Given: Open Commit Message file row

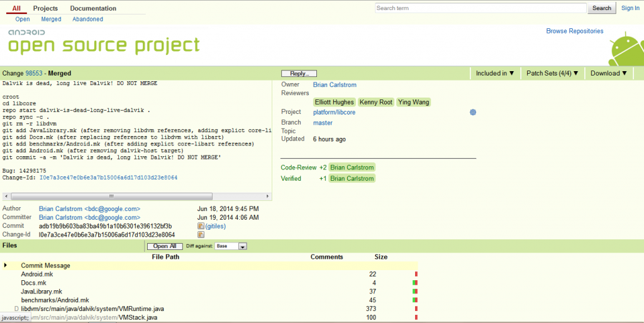Looking at the screenshot, I should pos(45,266).
